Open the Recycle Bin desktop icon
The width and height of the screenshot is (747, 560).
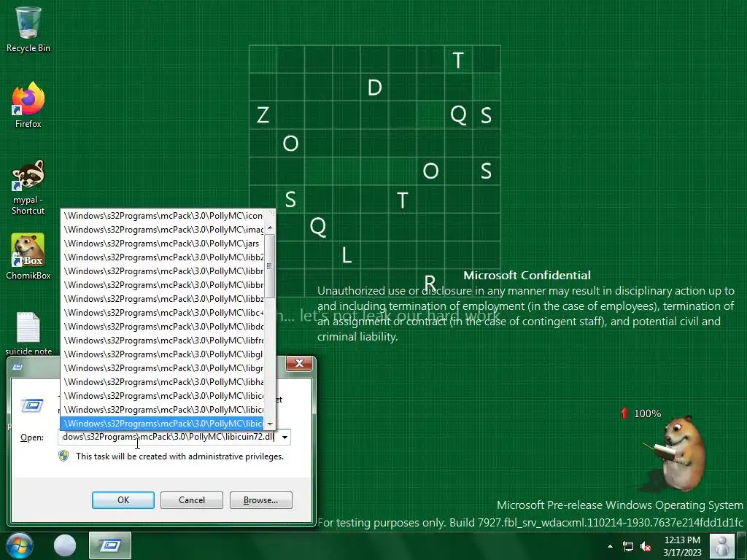pos(28,29)
